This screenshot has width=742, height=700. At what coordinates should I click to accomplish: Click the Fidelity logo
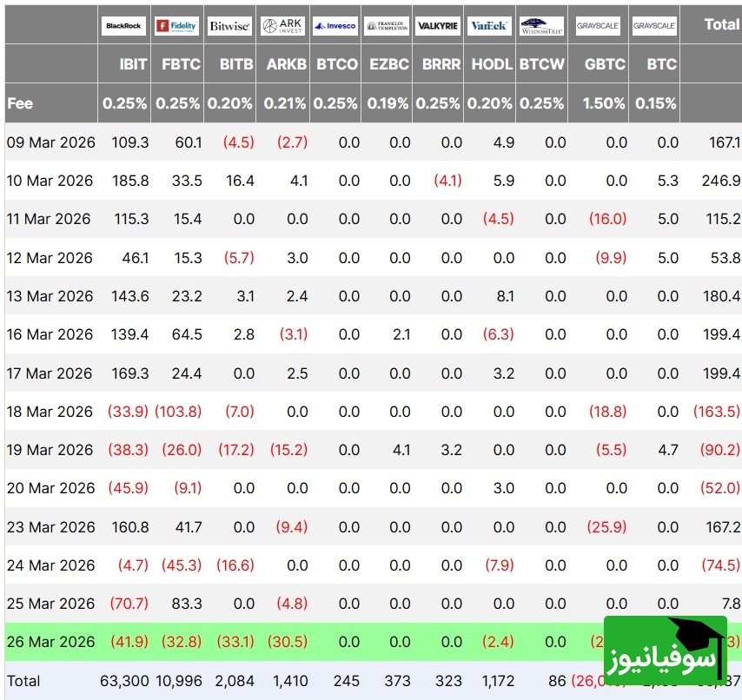pos(177,26)
